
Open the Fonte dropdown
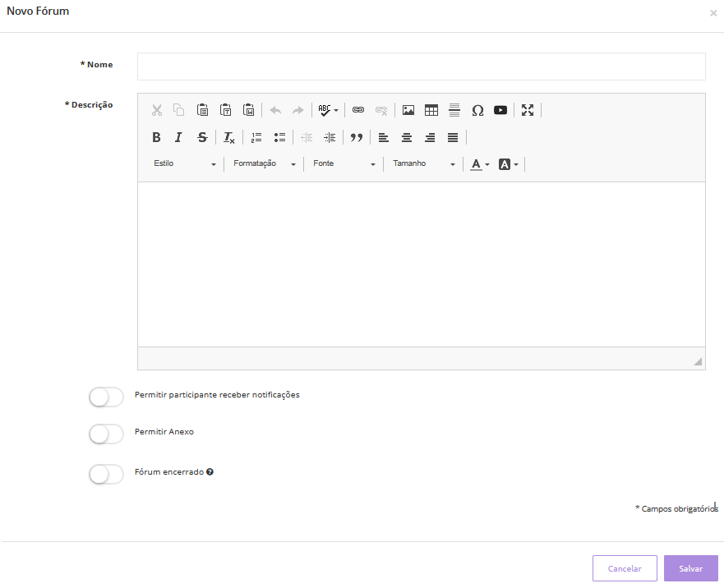pyautogui.click(x=344, y=164)
